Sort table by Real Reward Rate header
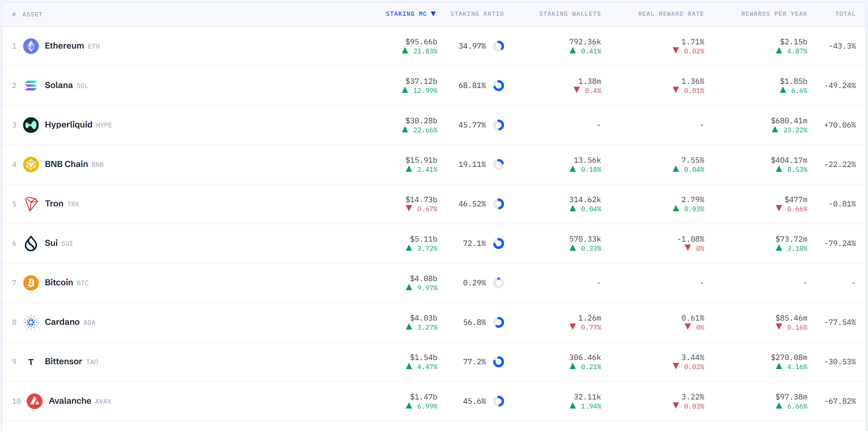868x431 pixels. click(671, 14)
